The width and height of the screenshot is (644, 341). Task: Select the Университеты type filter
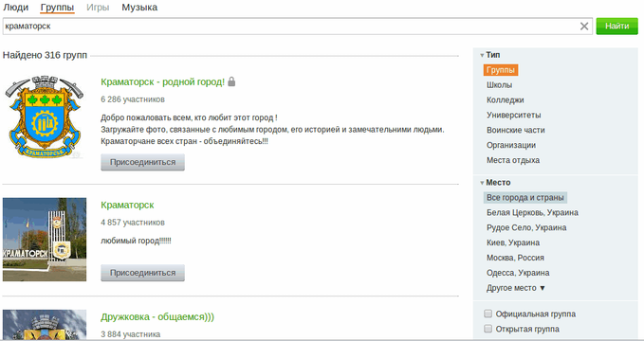click(x=513, y=115)
